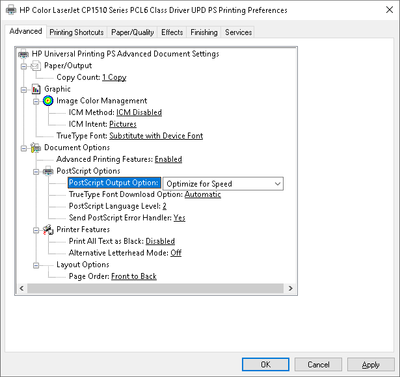Close the Printing Preferences dialog
This screenshot has width=400, height=377.
(389, 10)
